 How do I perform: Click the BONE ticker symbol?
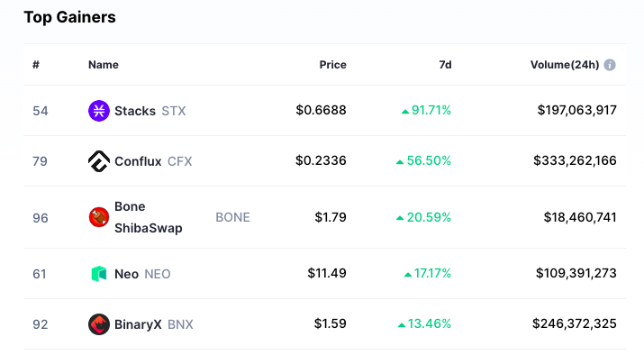coord(233,217)
